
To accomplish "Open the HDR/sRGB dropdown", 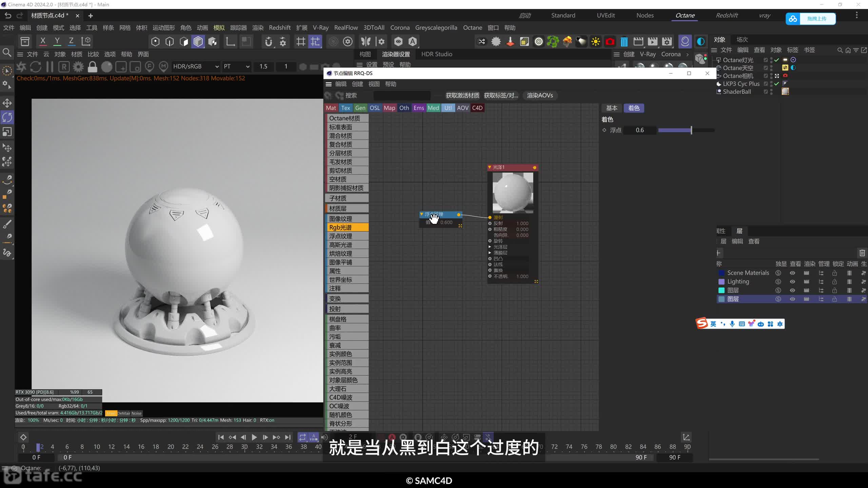I will [196, 66].
